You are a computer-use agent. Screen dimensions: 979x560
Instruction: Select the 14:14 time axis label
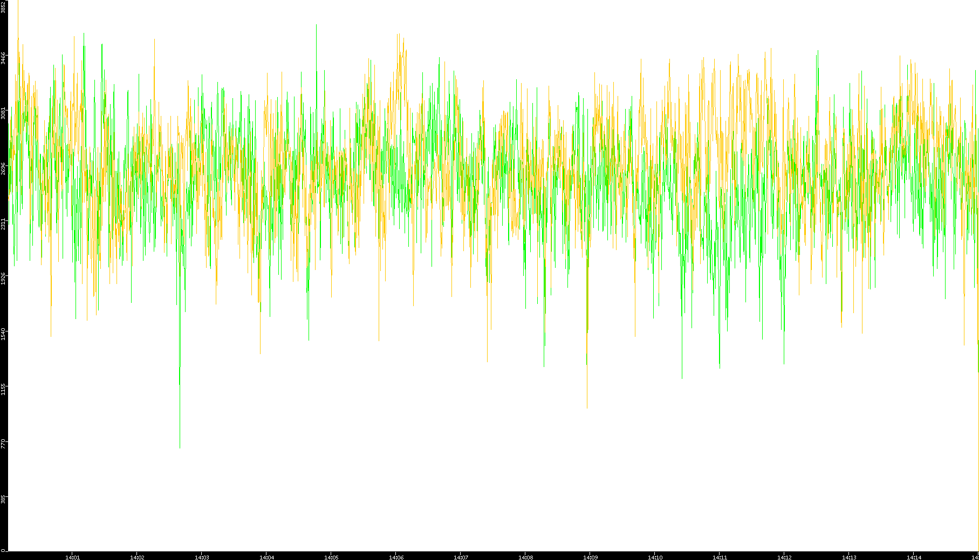coord(914,557)
